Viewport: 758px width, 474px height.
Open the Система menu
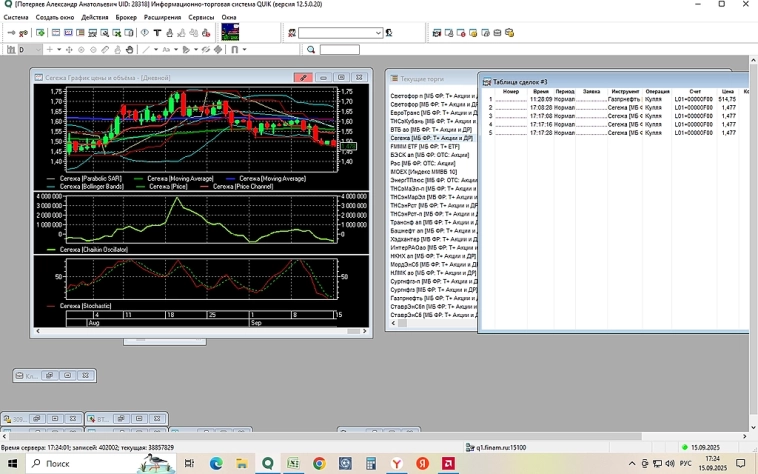pos(15,17)
